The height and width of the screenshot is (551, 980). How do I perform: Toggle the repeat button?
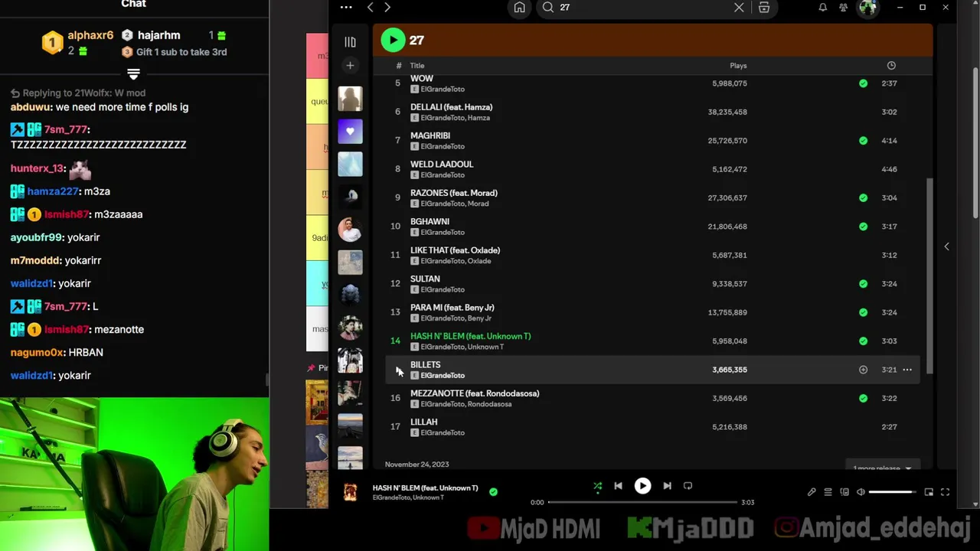688,486
